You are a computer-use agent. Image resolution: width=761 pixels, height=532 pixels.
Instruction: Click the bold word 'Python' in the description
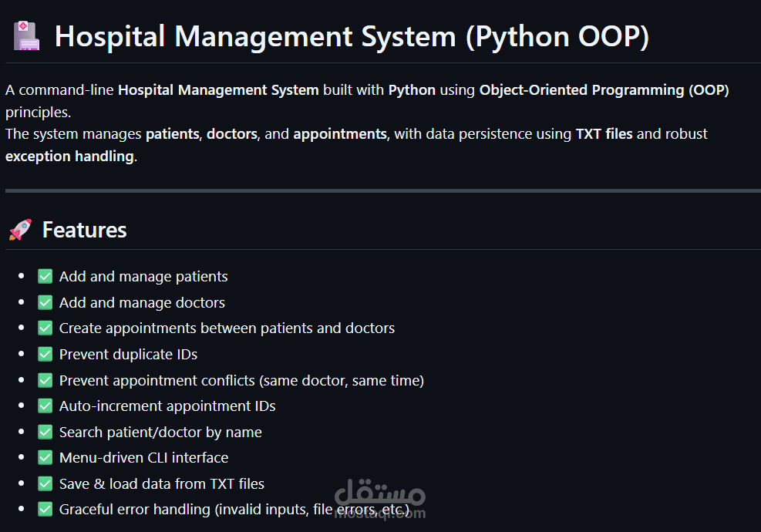(412, 90)
